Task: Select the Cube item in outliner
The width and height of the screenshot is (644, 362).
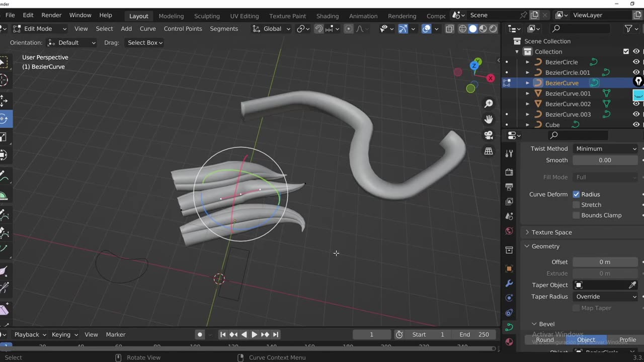Action: point(552,125)
